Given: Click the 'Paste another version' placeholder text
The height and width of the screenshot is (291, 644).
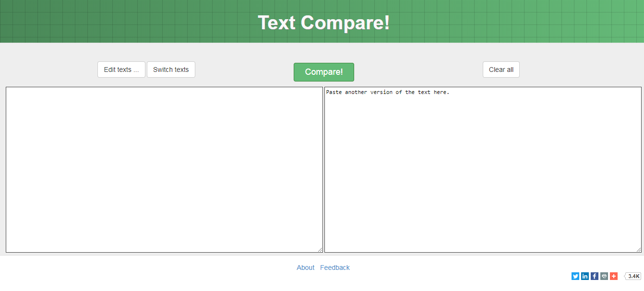Looking at the screenshot, I should 387,92.
